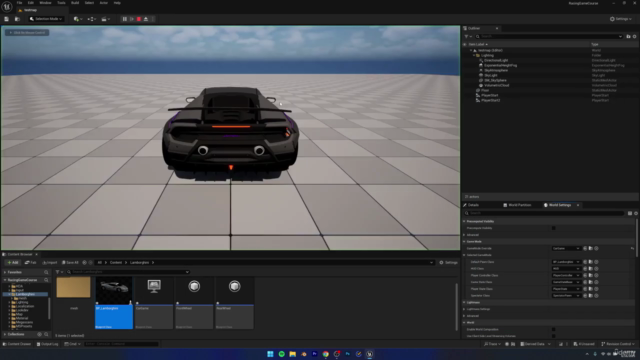Open the Outliner settings gear
The width and height of the screenshot is (640, 360).
[x=635, y=36]
